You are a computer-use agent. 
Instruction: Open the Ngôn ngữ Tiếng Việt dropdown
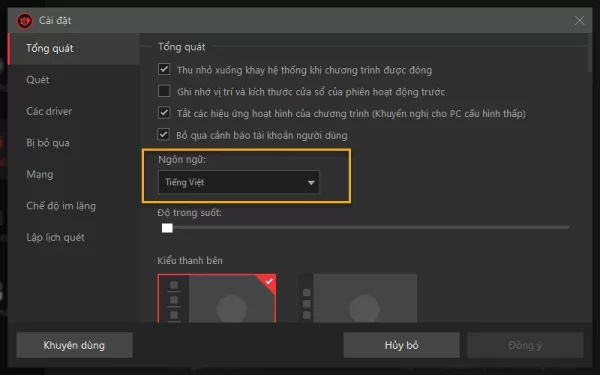tap(239, 182)
